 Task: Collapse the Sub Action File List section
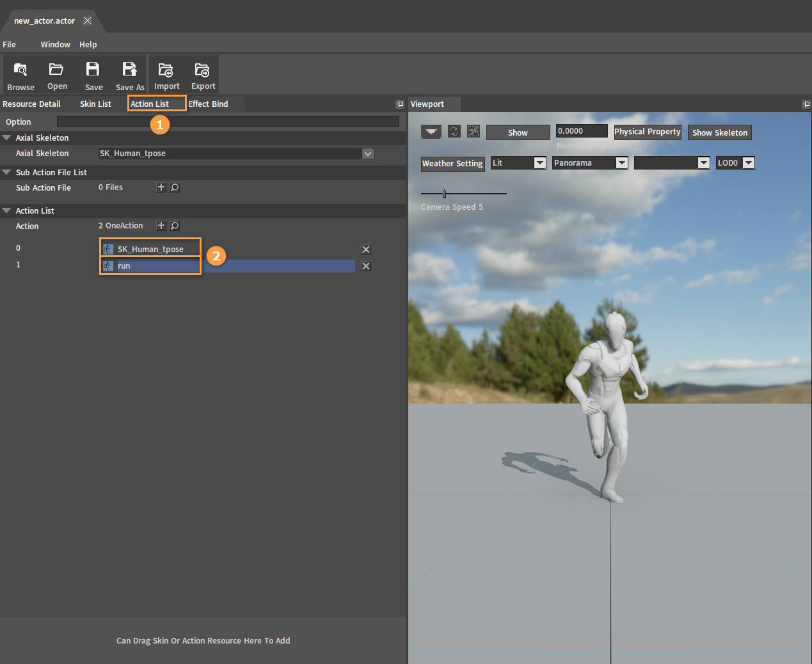(7, 172)
